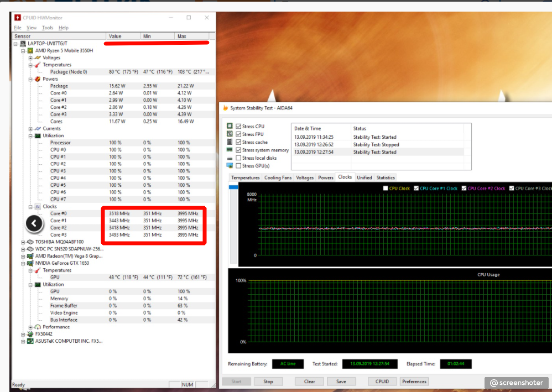Collapse the Clocks node
Viewport: 552px width, 392px height.
point(30,207)
